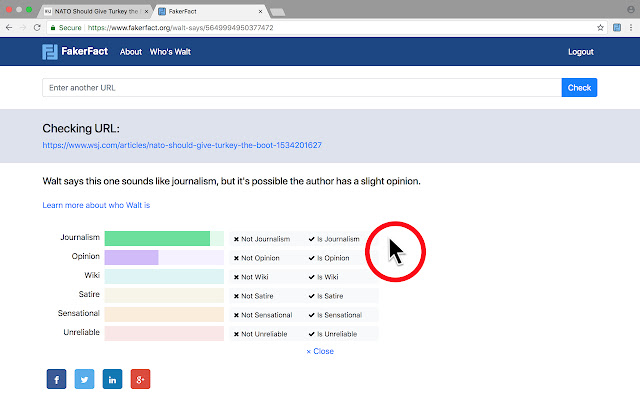Viewport: 640px width, 400px height.
Task: Select the FakerFact tab
Action: (x=210, y=11)
